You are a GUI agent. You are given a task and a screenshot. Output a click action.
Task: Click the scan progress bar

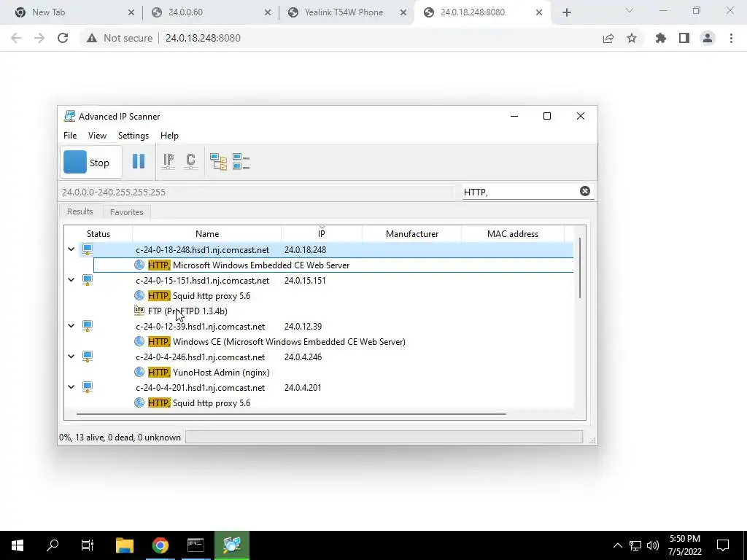(384, 437)
